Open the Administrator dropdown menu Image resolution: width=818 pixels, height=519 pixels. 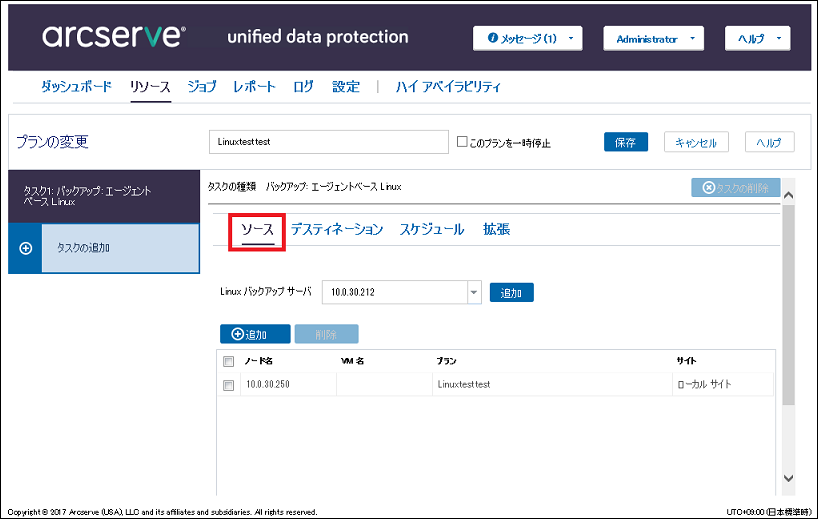[653, 39]
